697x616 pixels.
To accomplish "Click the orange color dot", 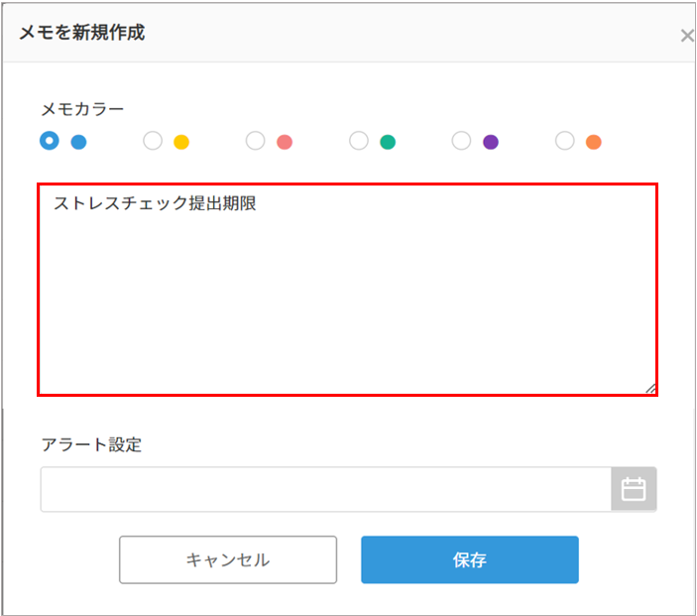I will coord(594,142).
